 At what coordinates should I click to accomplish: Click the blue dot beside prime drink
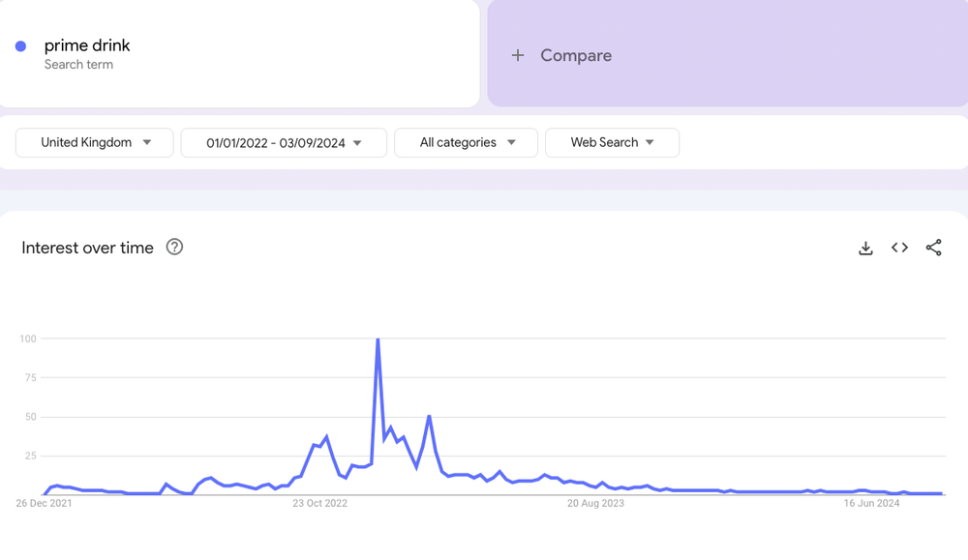(x=20, y=46)
